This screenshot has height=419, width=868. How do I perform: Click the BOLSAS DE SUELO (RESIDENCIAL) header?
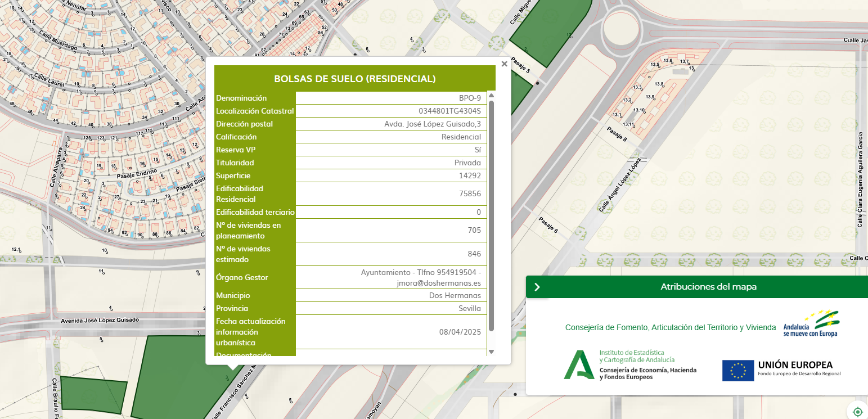tap(354, 79)
